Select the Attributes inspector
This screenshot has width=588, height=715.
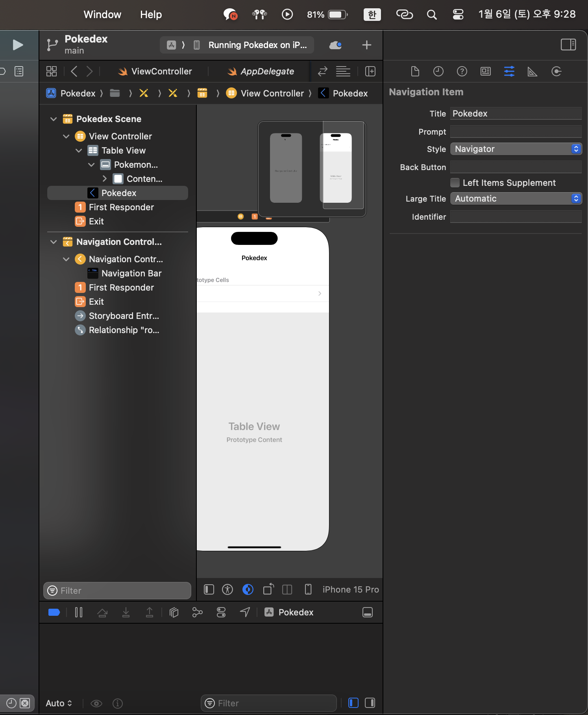pyautogui.click(x=509, y=71)
